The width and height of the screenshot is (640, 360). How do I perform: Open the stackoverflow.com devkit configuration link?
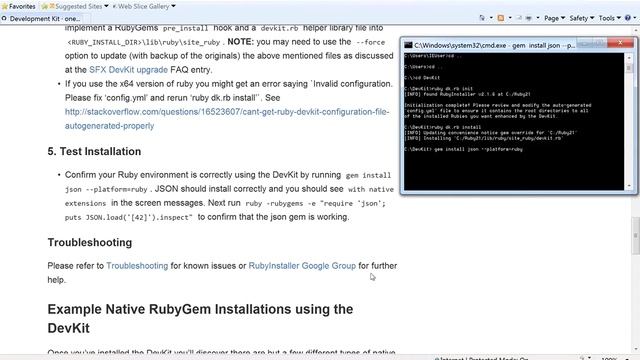coord(227,119)
